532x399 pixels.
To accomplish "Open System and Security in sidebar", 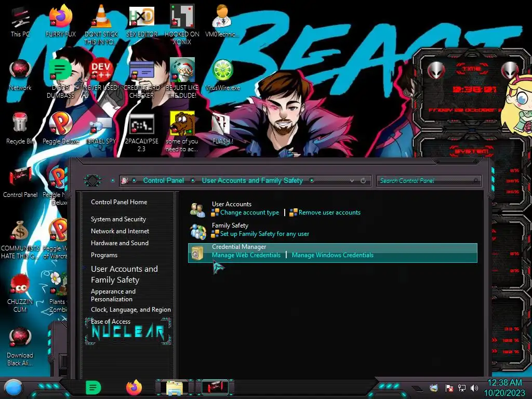I will click(118, 219).
